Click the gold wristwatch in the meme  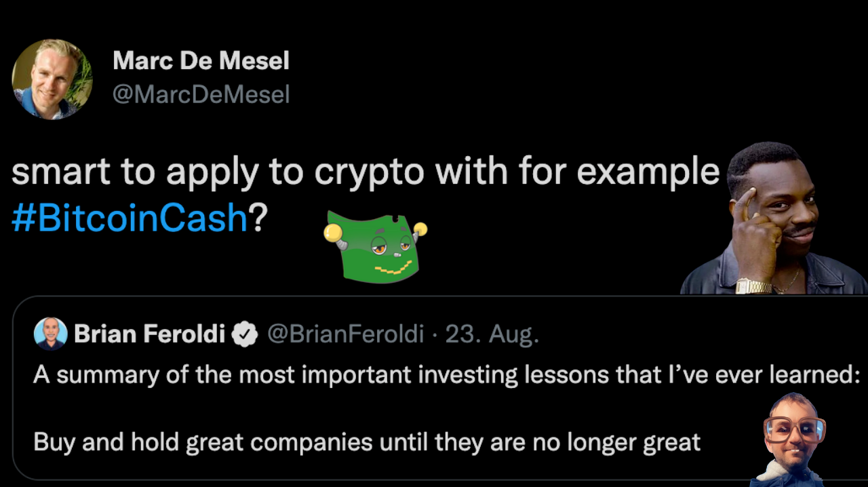[x=753, y=286]
